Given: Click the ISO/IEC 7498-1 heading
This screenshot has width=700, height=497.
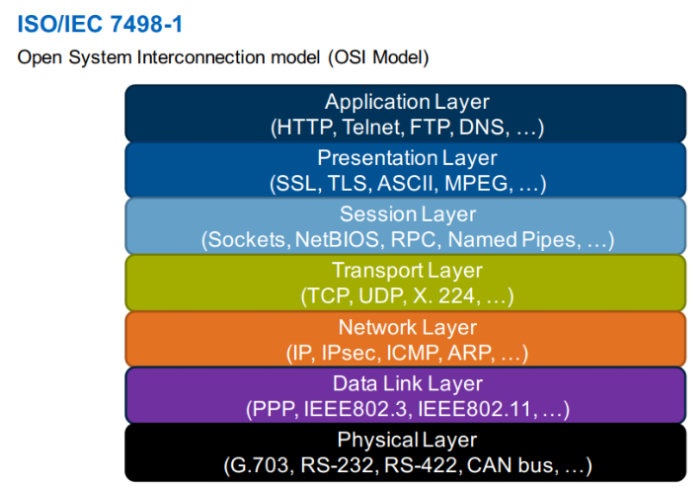Looking at the screenshot, I should [100, 24].
